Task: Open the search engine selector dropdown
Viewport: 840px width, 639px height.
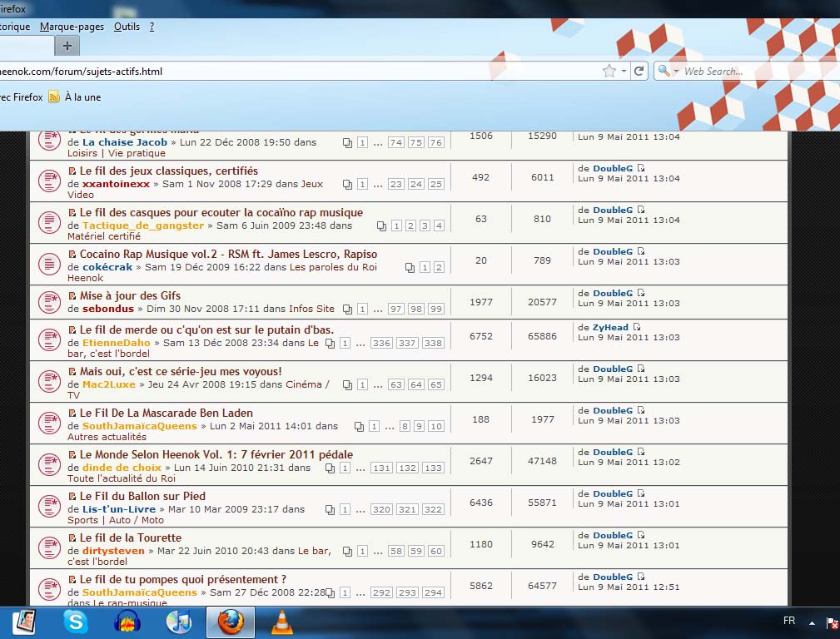Action: (668, 72)
